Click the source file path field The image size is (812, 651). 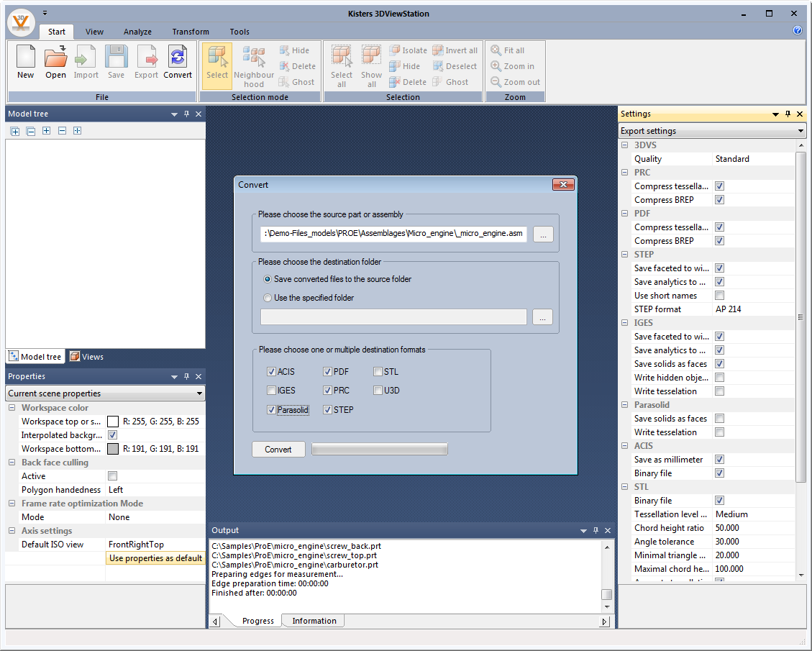coord(393,234)
